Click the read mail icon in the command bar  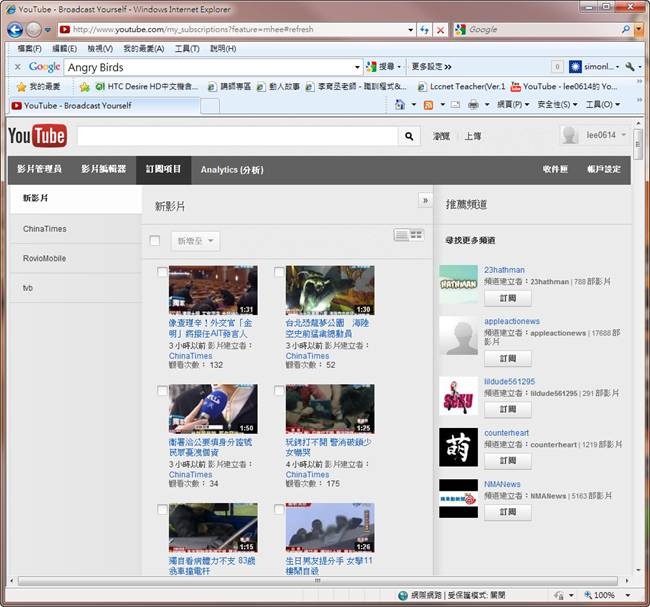coord(455,104)
